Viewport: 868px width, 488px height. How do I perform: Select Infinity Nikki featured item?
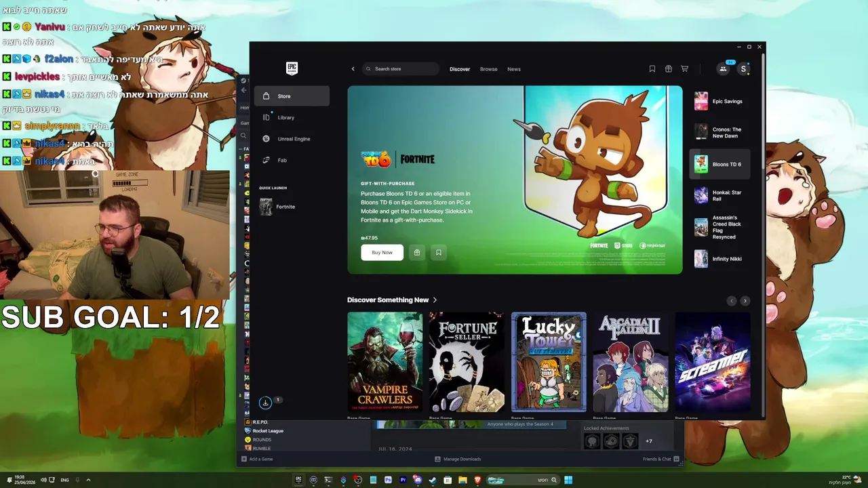720,258
